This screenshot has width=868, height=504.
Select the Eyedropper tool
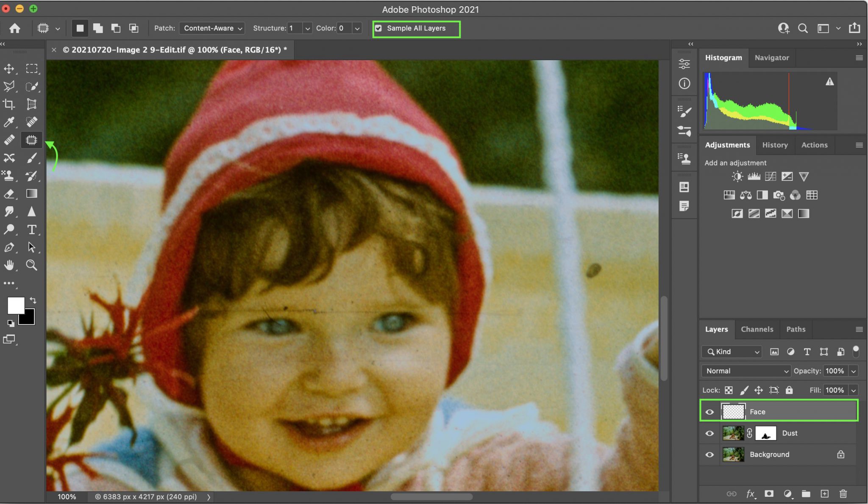click(x=9, y=122)
